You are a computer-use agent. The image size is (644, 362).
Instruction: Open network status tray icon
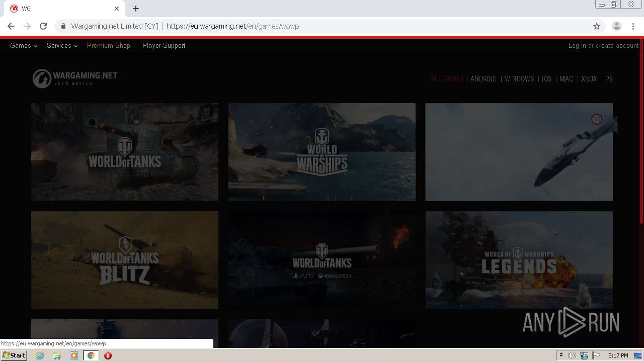pyautogui.click(x=584, y=355)
